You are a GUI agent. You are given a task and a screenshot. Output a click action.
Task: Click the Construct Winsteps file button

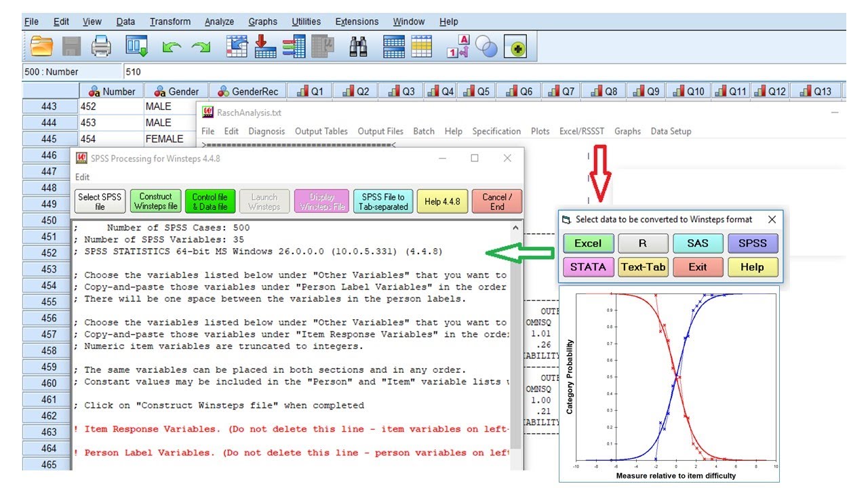[x=156, y=201]
